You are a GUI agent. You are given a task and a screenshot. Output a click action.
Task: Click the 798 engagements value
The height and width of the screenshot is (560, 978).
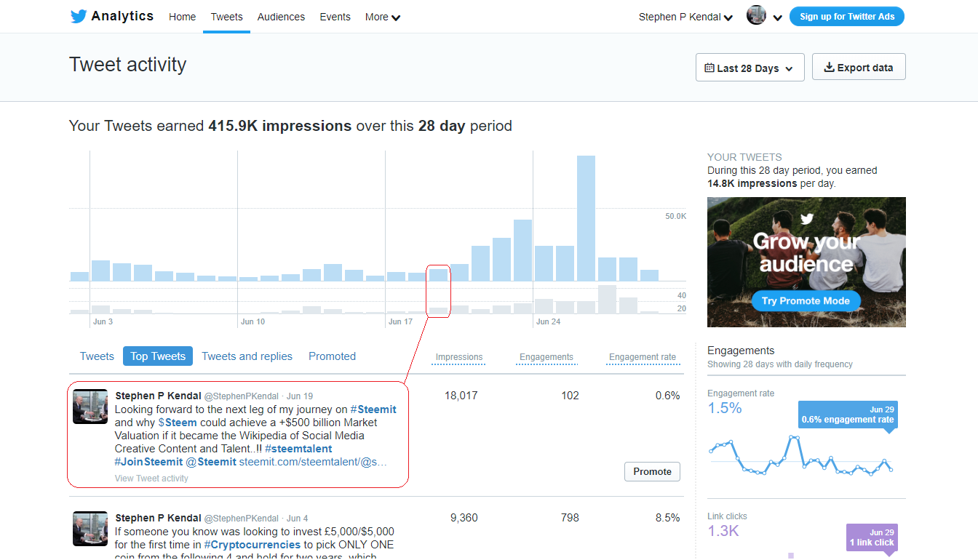tap(570, 518)
